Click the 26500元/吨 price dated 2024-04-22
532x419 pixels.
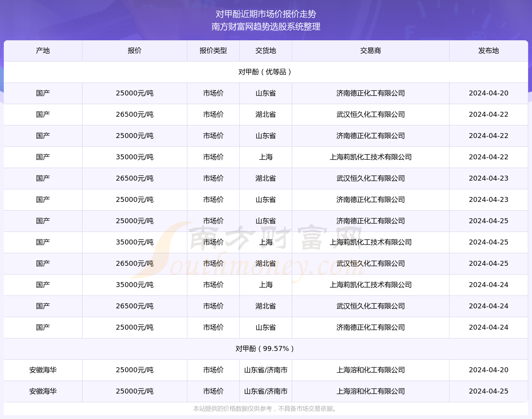(135, 114)
